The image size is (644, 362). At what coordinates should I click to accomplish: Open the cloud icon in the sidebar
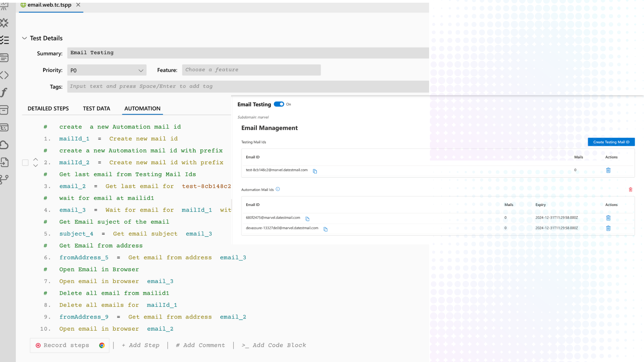[x=4, y=145]
